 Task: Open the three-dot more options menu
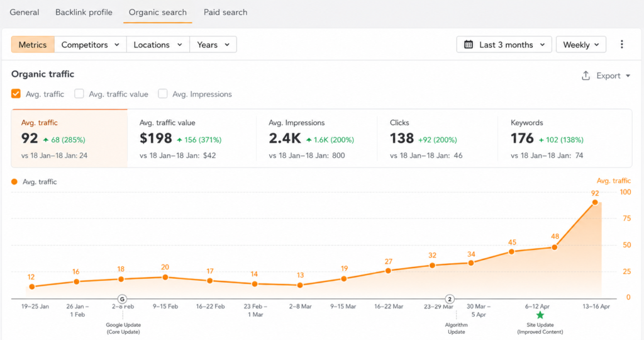point(621,45)
